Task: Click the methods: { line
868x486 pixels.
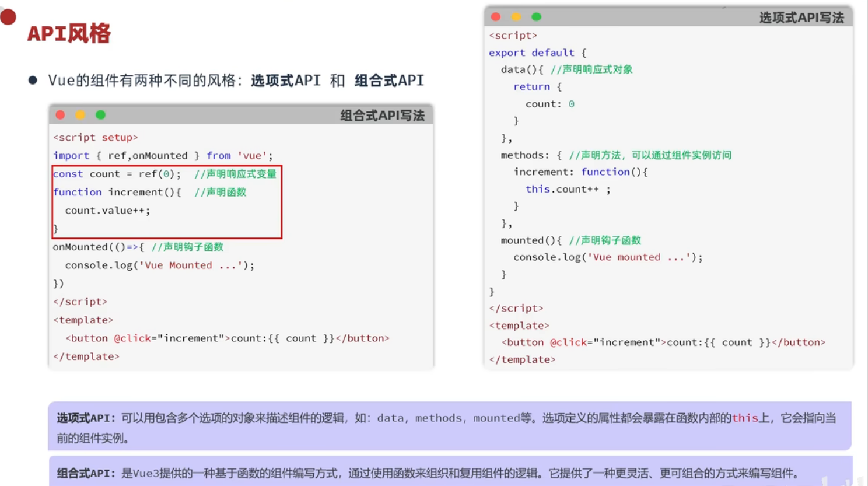Action: tap(616, 155)
